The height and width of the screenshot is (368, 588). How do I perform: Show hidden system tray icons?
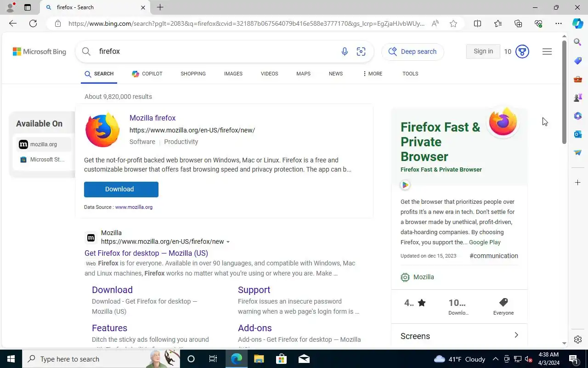point(495,359)
